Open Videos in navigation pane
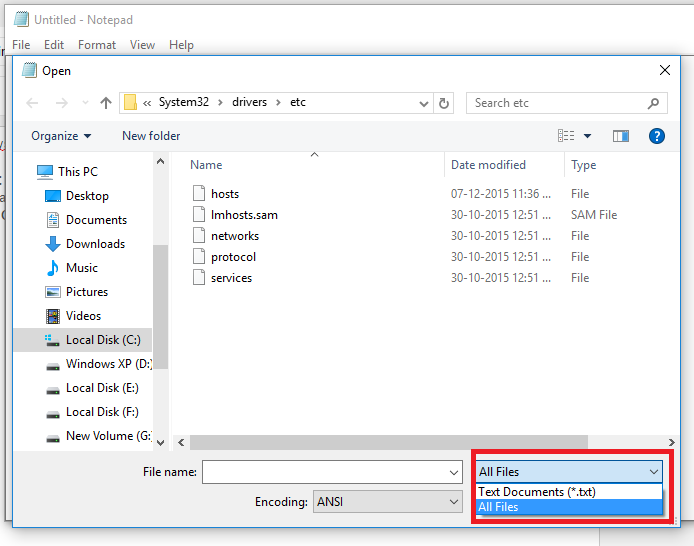This screenshot has width=694, height=546. tap(83, 315)
